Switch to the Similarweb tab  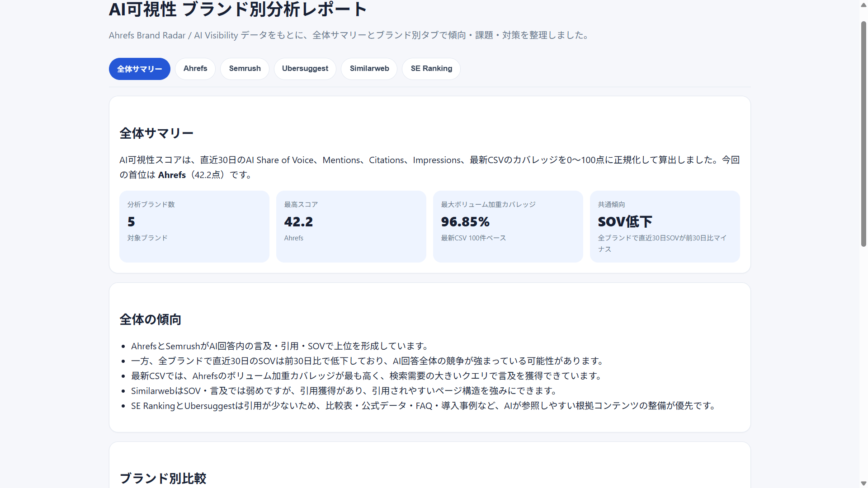pos(369,69)
